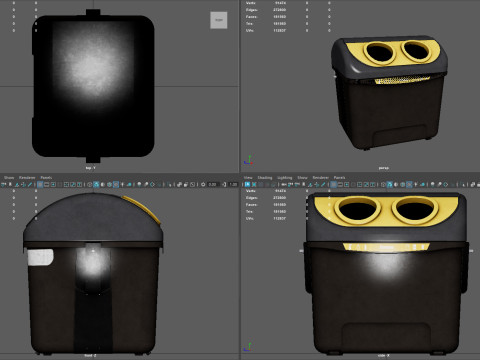Open Bookmarks in the front view toolbar
Viewport: 480px width, 360px height.
click(x=10, y=184)
